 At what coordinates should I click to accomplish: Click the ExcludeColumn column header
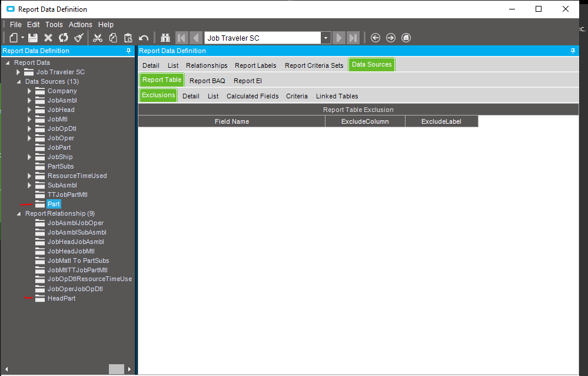(x=365, y=121)
